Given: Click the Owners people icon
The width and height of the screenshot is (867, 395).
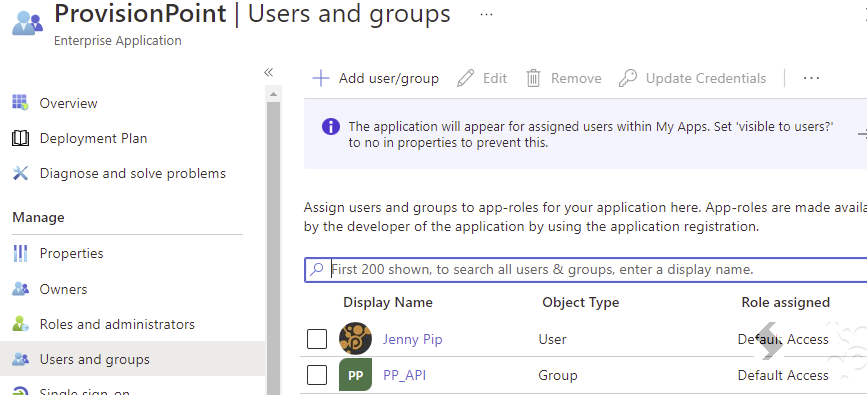Looking at the screenshot, I should point(20,289).
